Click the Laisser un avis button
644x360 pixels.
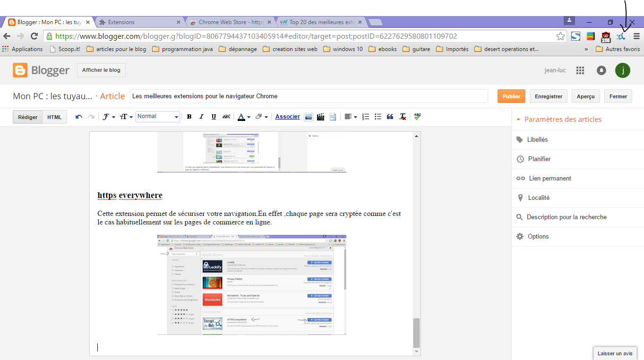click(x=615, y=353)
